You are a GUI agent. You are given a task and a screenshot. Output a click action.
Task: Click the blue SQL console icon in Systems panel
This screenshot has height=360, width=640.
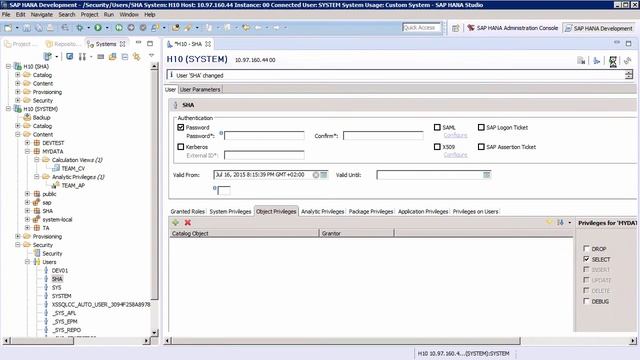(x=70, y=56)
